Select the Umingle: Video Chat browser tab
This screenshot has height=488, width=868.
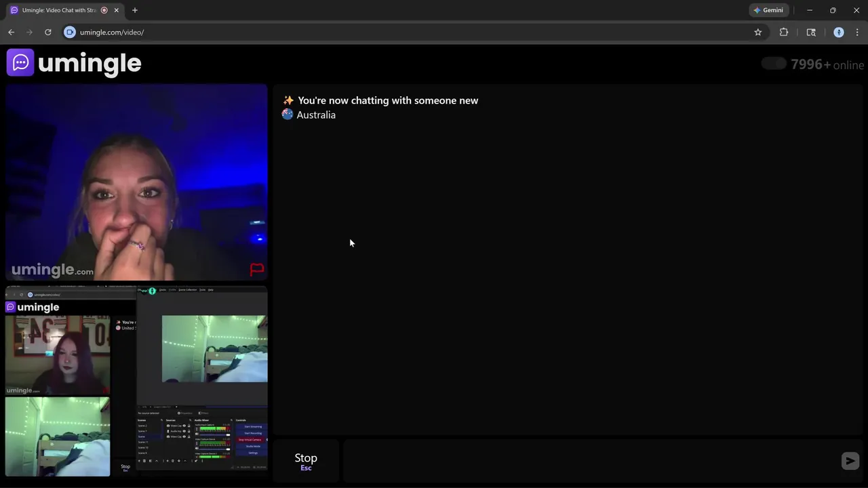pos(64,10)
